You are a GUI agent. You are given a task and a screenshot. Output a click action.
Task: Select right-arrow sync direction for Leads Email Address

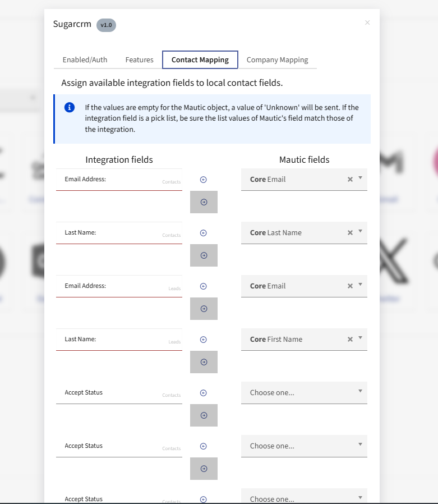pos(204,309)
